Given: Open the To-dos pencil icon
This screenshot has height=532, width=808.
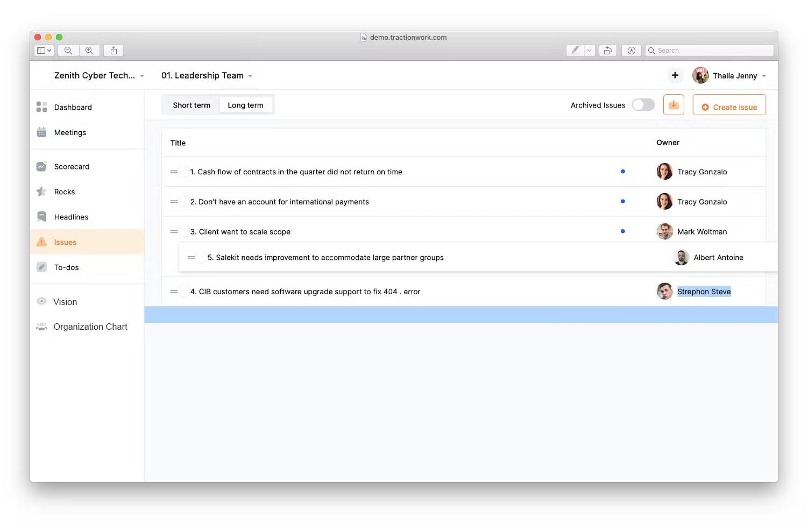Looking at the screenshot, I should coord(41,267).
